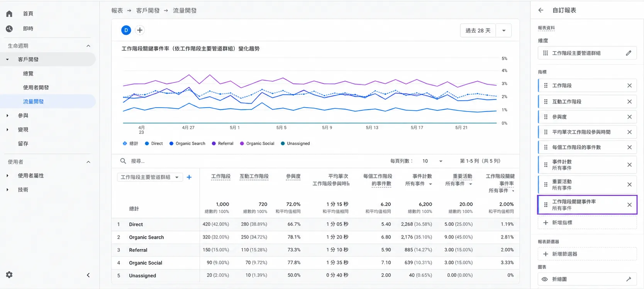The image size is (644, 289).
Task: Expand the 使用者屬性 navigation group
Action: point(7,176)
